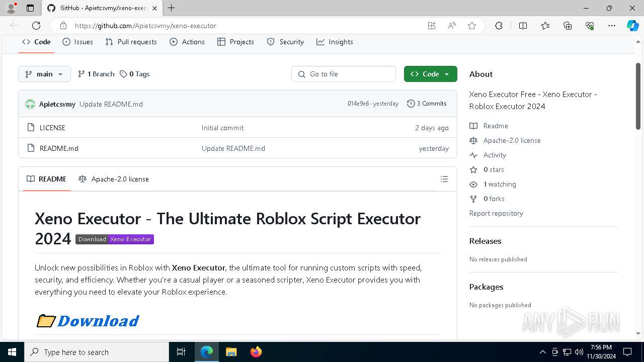Viewport: 644px width, 362px height.
Task: Open the green Code dropdown button
Action: click(x=430, y=74)
